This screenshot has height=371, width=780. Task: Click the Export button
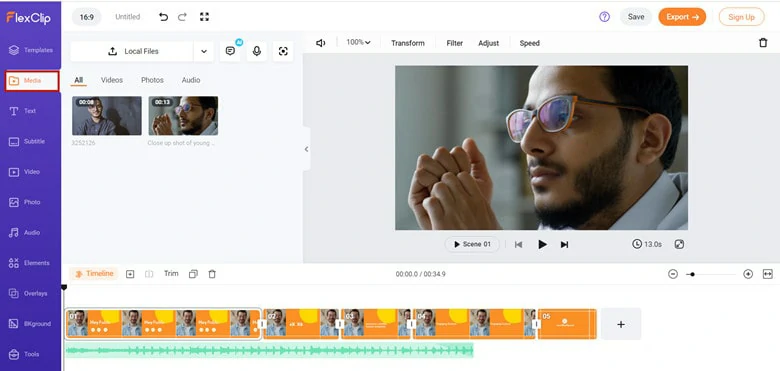pyautogui.click(x=682, y=17)
